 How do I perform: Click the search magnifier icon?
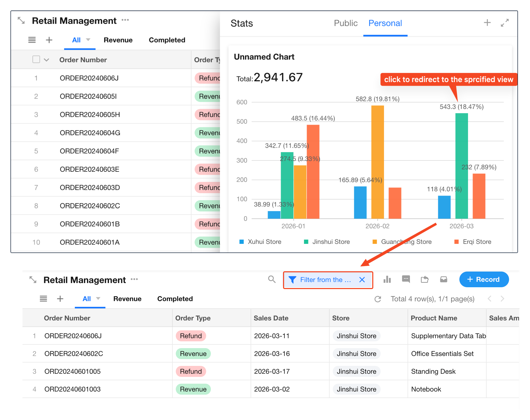[x=272, y=279]
